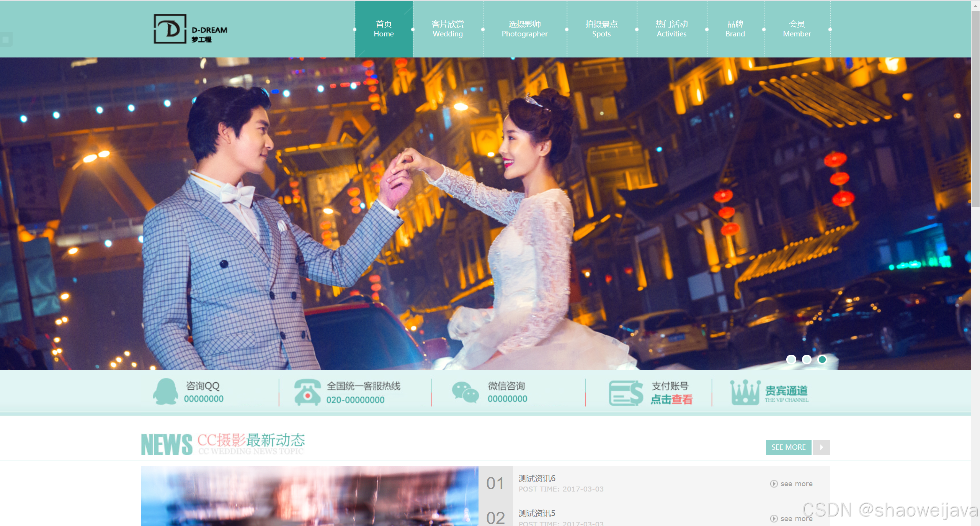
Task: Open the Activities menu item
Action: (671, 29)
